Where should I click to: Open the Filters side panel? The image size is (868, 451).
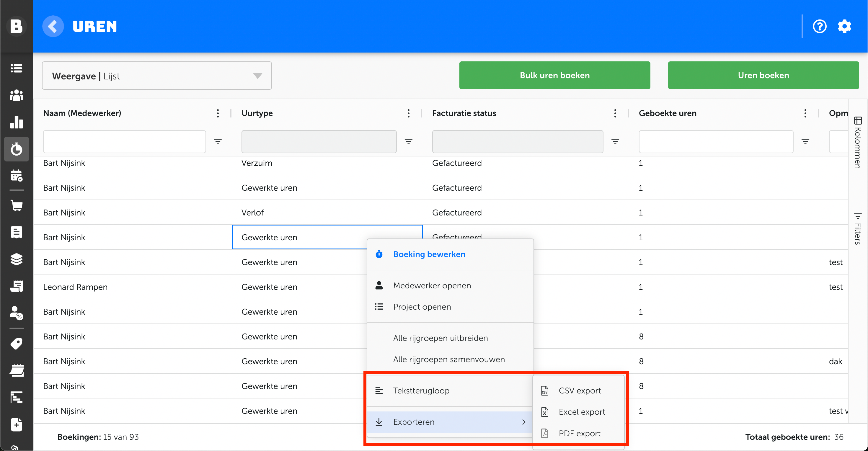[x=858, y=229]
